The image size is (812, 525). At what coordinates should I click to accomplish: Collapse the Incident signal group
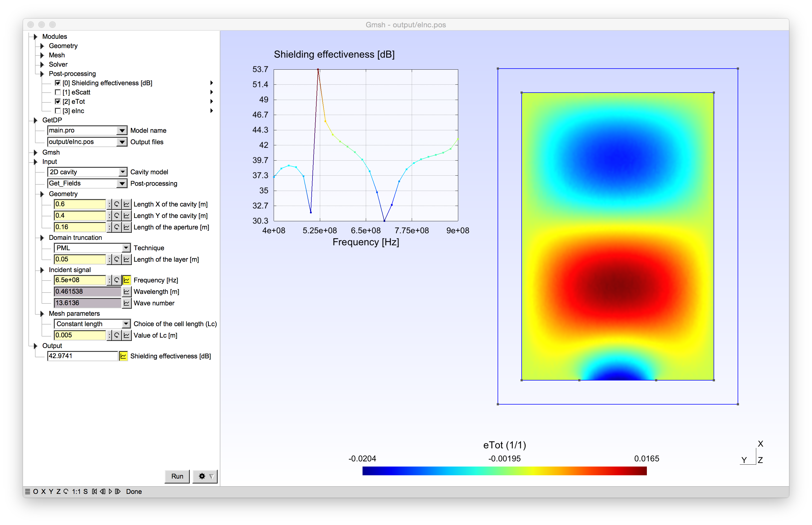[42, 270]
